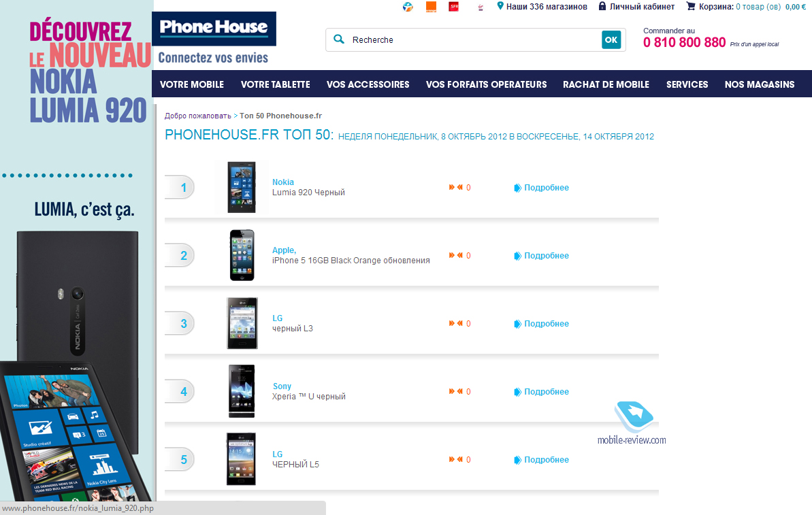Click the red SFR operator icon
The image size is (812, 515).
pyautogui.click(x=453, y=7)
